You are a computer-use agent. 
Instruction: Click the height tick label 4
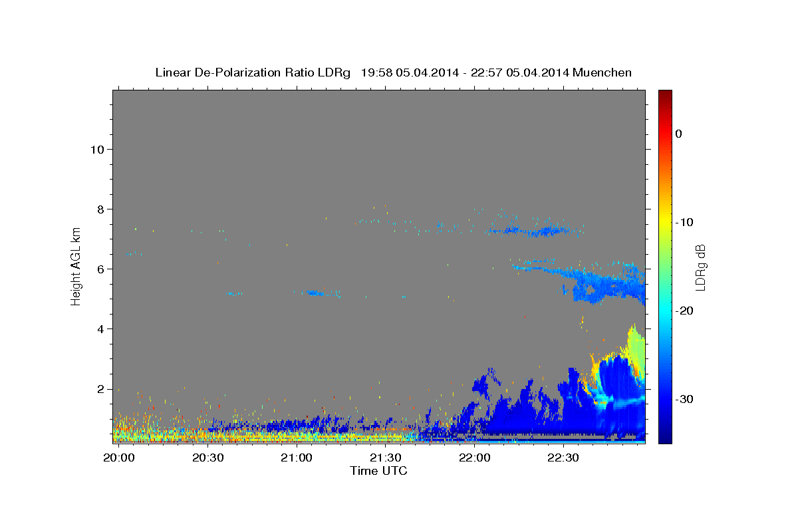tap(100, 329)
